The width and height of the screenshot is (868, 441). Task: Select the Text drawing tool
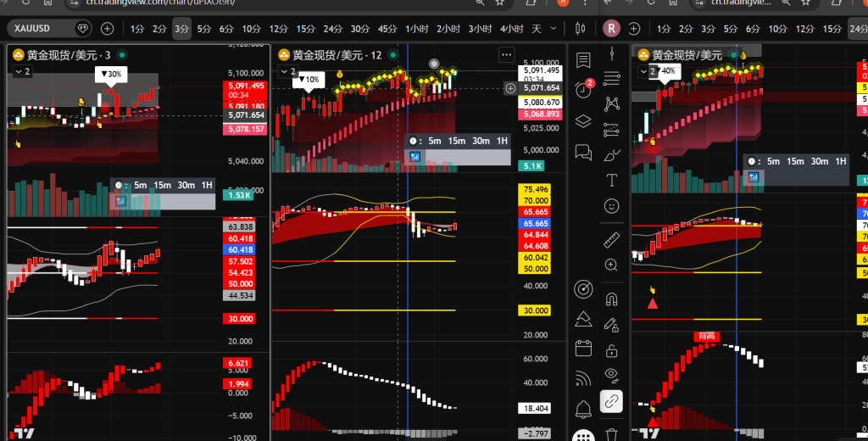611,180
